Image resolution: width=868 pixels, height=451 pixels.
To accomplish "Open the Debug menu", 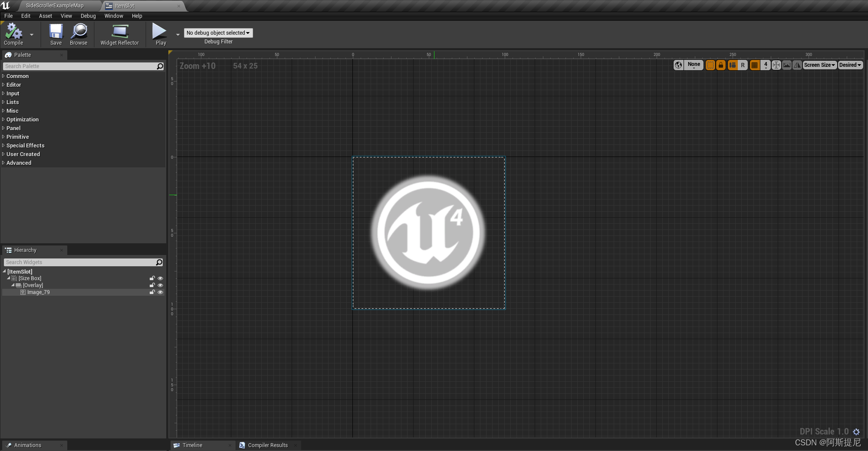I will [x=88, y=16].
